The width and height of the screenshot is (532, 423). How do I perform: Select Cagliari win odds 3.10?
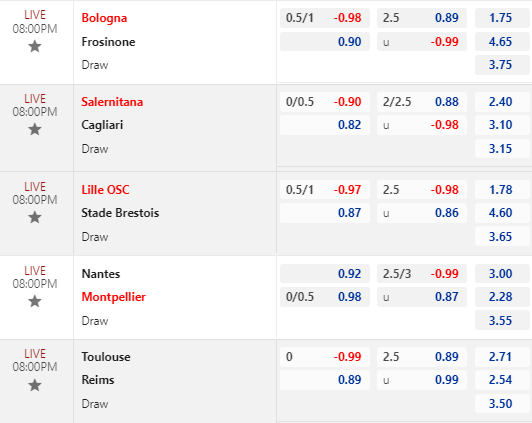click(502, 125)
